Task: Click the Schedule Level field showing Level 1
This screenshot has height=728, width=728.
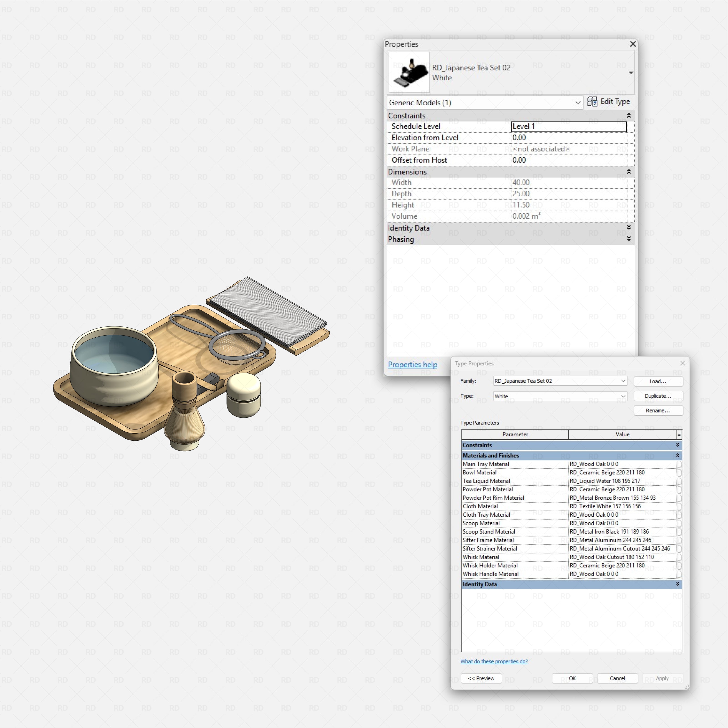Action: coord(569,127)
